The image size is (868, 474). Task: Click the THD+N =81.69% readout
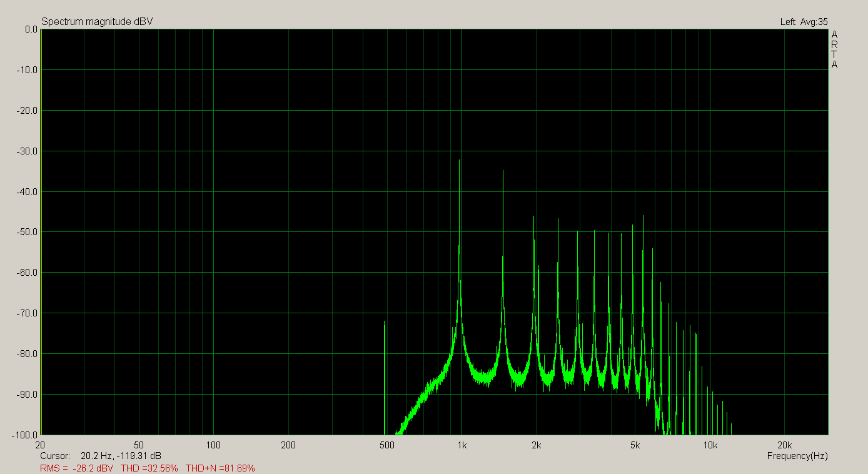(220, 468)
